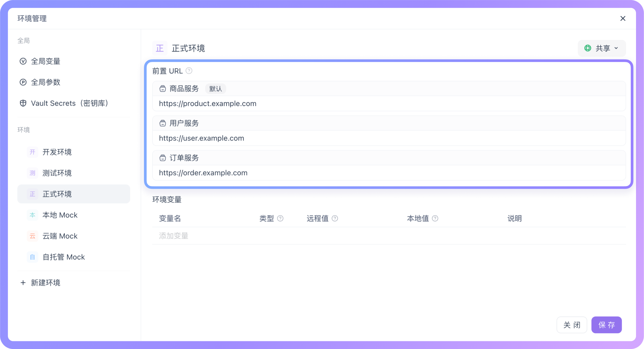Click the 本 badge icon of 本地 Mock

click(33, 215)
